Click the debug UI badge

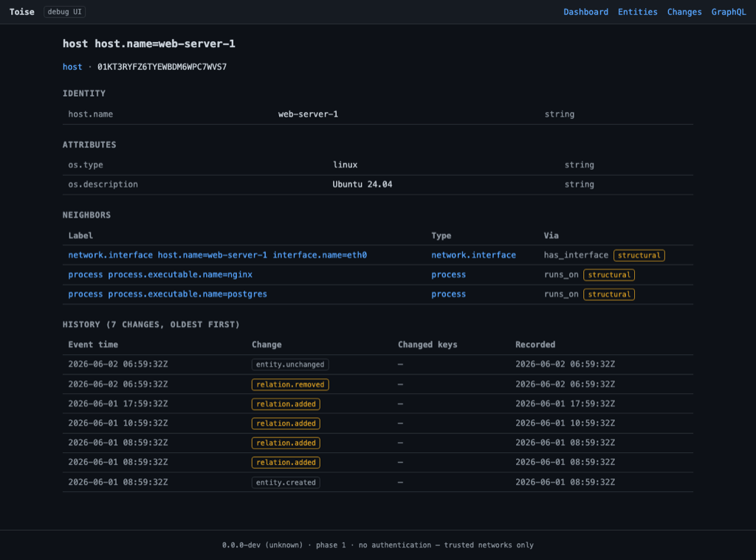(65, 12)
